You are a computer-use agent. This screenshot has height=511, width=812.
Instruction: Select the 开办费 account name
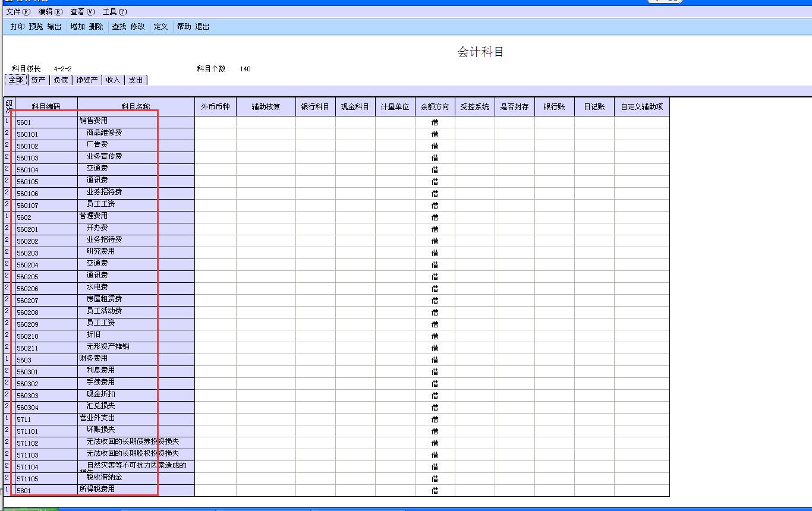(x=97, y=228)
